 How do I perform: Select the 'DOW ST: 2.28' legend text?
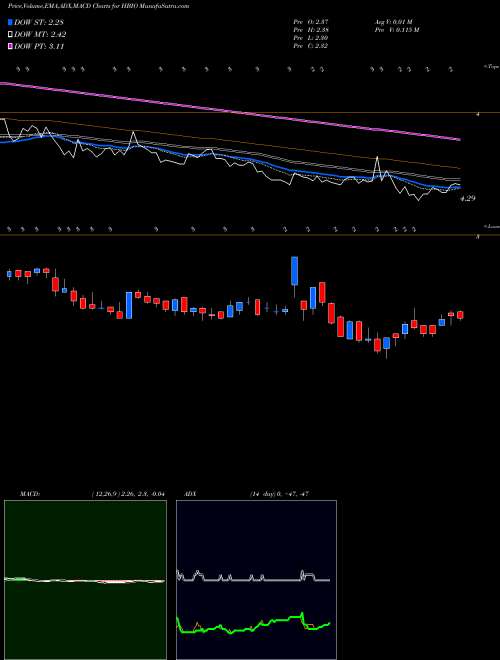39,23
